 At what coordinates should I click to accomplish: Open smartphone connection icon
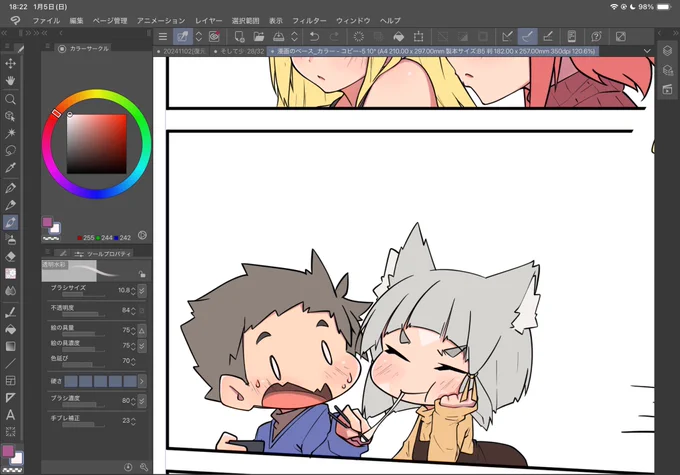(572, 37)
